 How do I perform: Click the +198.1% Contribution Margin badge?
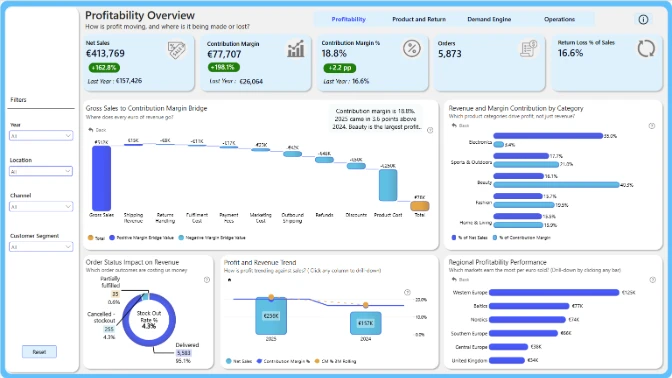click(x=223, y=67)
